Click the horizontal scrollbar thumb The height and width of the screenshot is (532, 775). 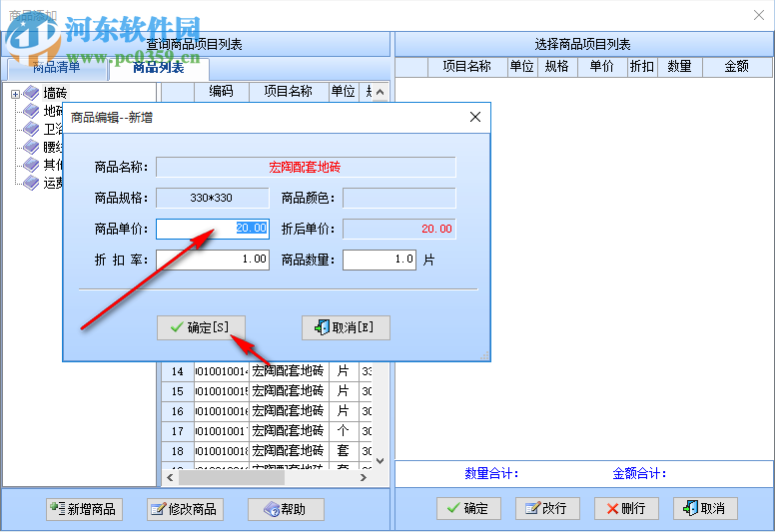tap(232, 478)
